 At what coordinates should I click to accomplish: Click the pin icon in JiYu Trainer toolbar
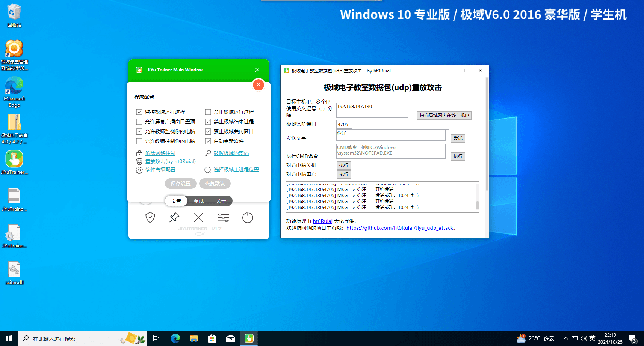(x=174, y=218)
